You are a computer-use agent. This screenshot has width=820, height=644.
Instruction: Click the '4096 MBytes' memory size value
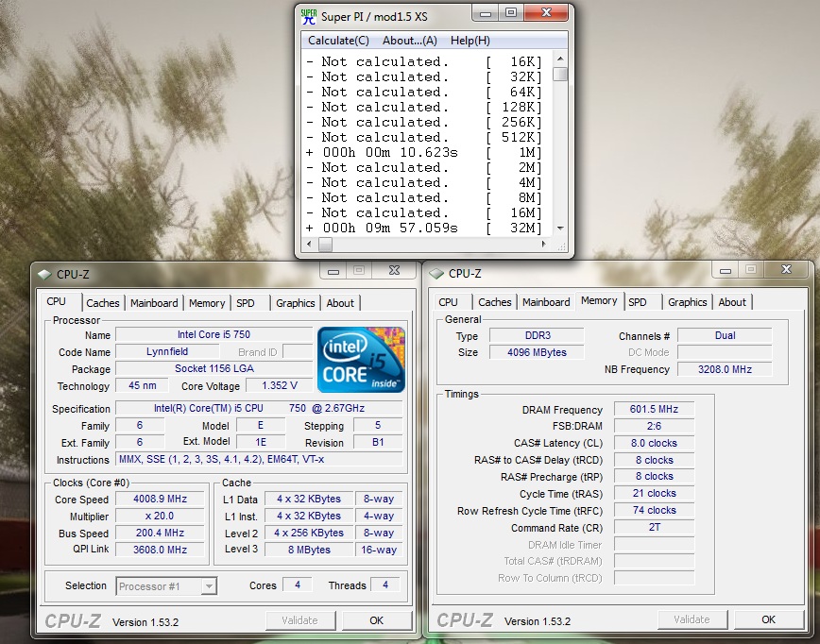538,352
